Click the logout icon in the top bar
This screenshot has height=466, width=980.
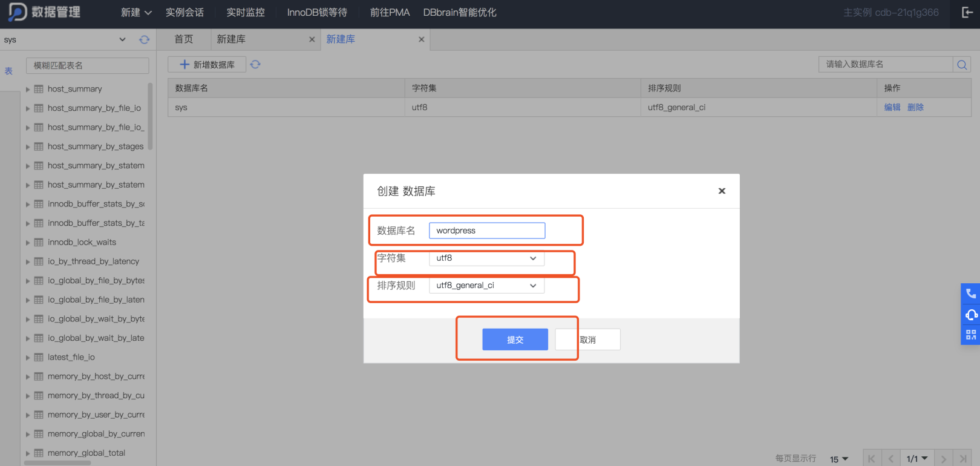point(967,12)
